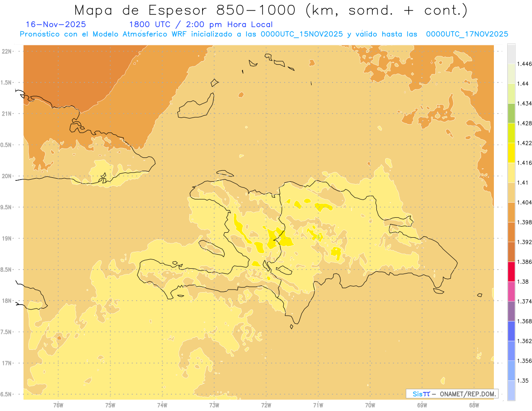Click the 68W longitude axis label

[474, 405]
